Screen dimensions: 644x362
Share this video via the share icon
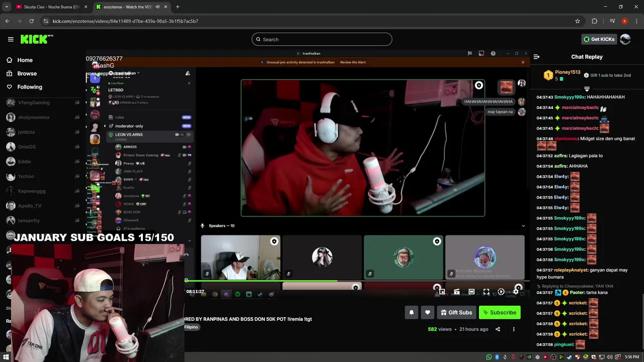tap(498, 329)
